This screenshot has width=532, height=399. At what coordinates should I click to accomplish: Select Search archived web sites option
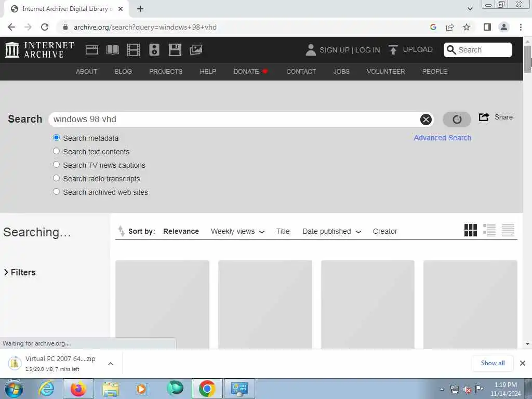tap(56, 192)
